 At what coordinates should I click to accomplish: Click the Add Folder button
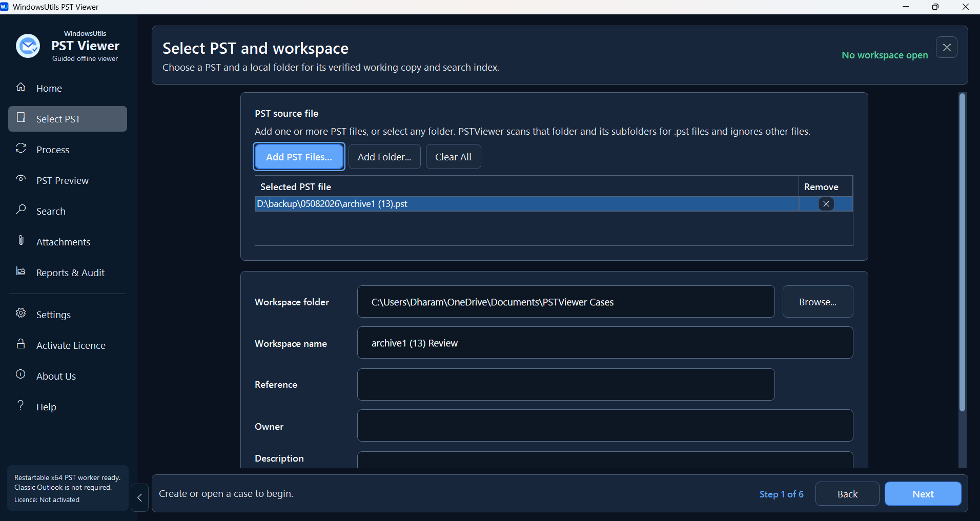pyautogui.click(x=384, y=157)
